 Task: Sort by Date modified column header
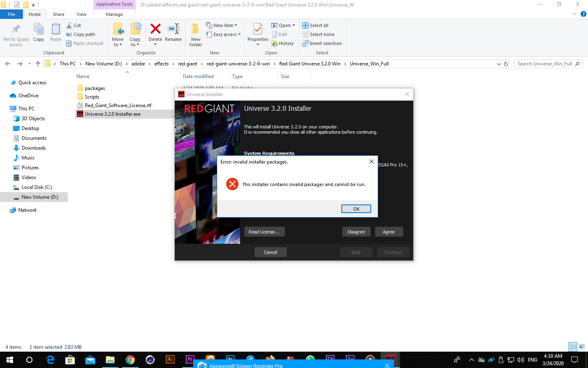198,76
